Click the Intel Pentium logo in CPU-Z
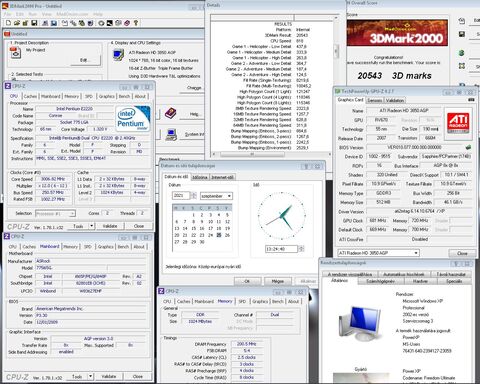Image resolution: width=480 pixels, height=384 pixels. (x=133, y=119)
